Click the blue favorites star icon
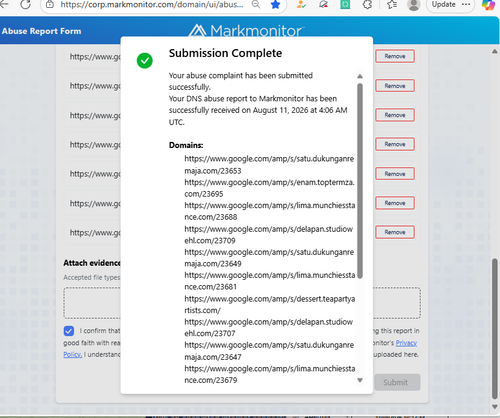This screenshot has height=418, width=500. (x=275, y=5)
